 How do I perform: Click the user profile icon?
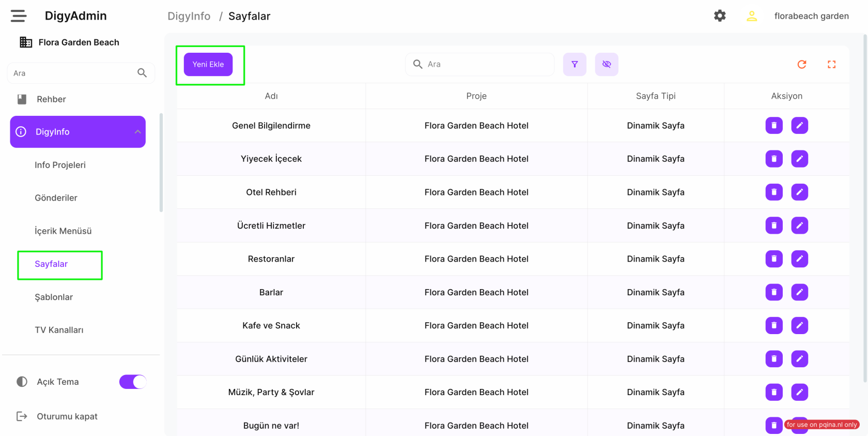(x=752, y=16)
